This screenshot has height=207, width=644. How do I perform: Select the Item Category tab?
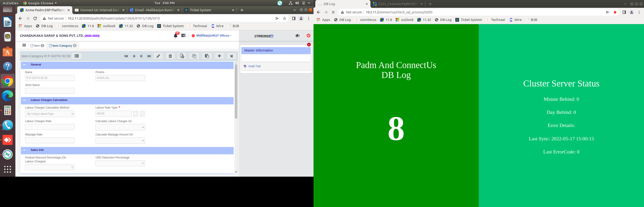point(62,46)
